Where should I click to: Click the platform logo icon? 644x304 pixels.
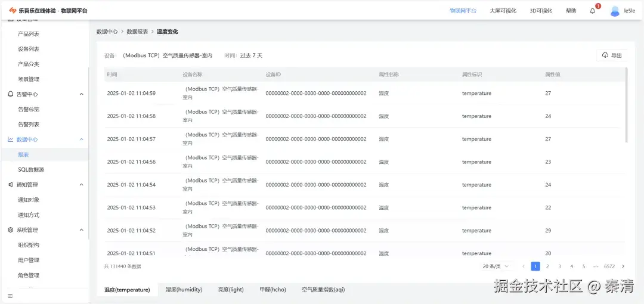click(13, 11)
